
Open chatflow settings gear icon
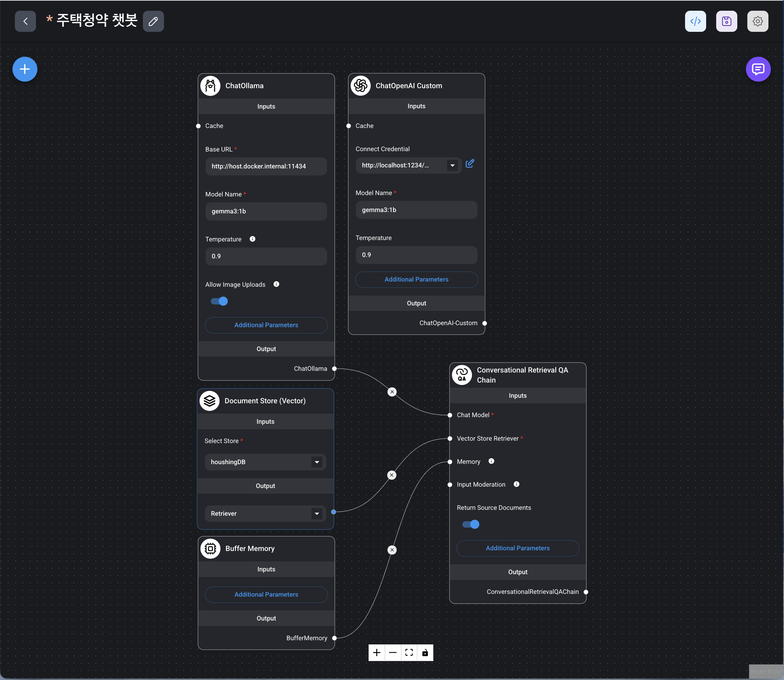pyautogui.click(x=757, y=21)
